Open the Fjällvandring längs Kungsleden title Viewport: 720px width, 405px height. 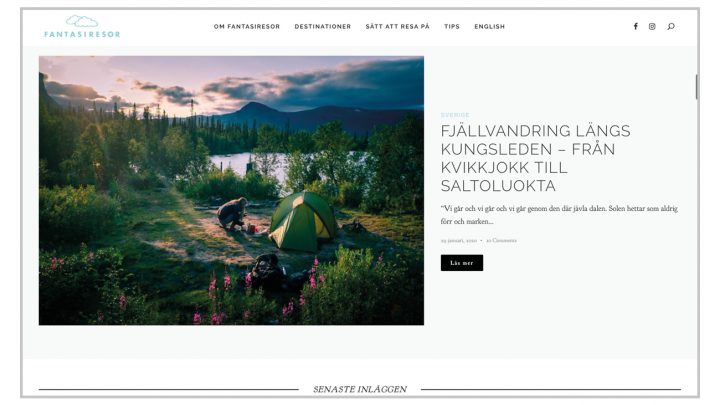(535, 158)
